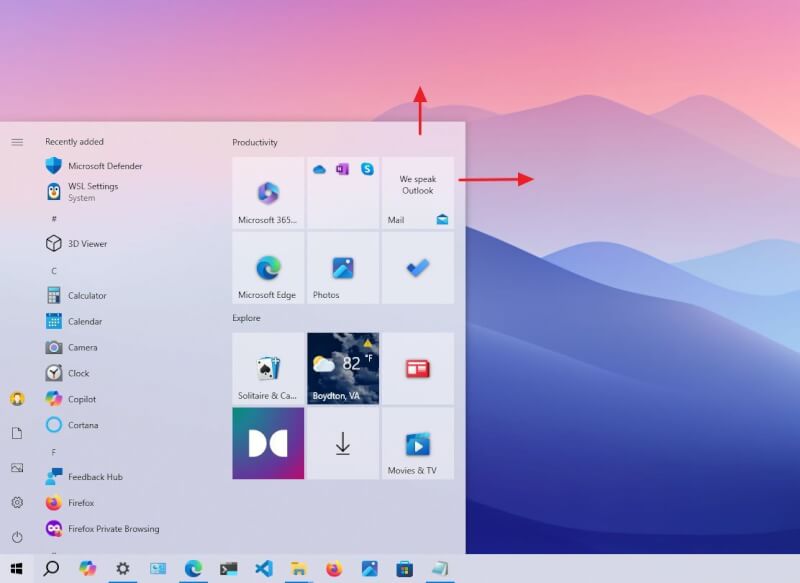This screenshot has width=800, height=583.
Task: Open Visual Studio Code on taskbar
Action: click(x=264, y=568)
